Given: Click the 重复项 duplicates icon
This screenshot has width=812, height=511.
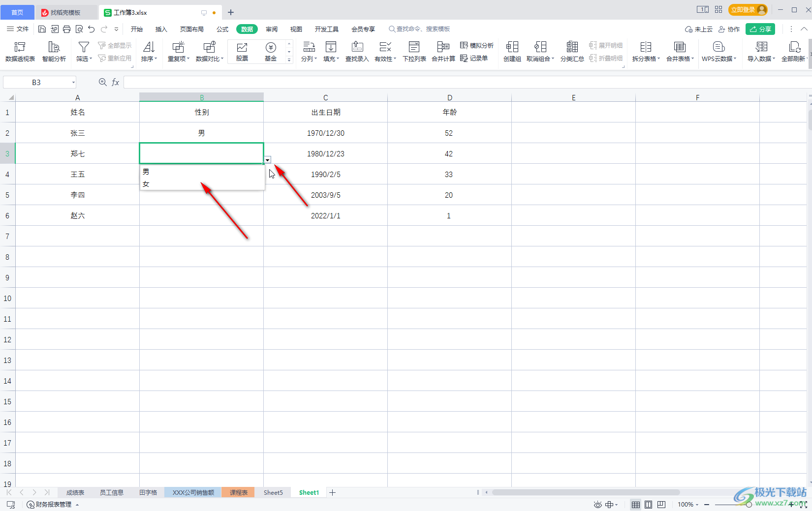Looking at the screenshot, I should click(178, 47).
